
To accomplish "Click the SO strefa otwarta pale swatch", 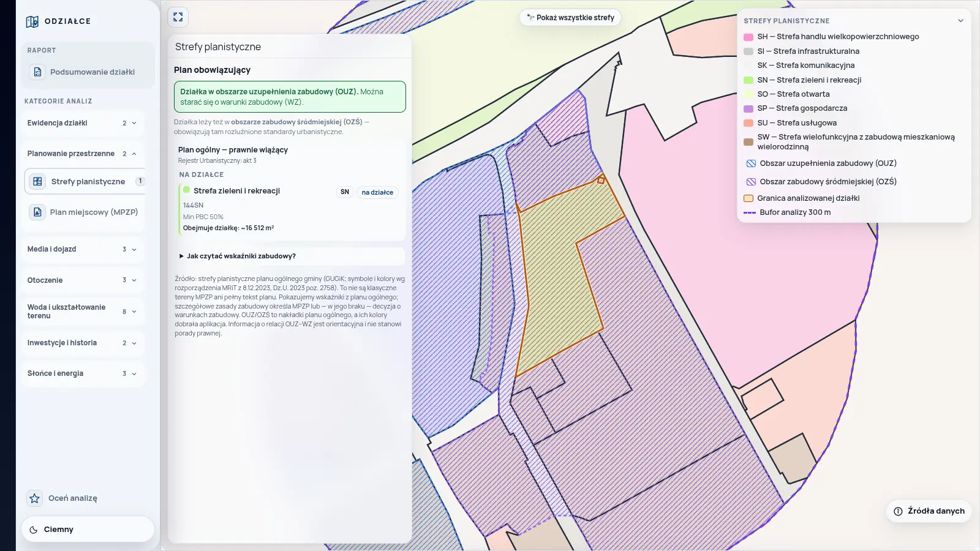I will coord(748,94).
